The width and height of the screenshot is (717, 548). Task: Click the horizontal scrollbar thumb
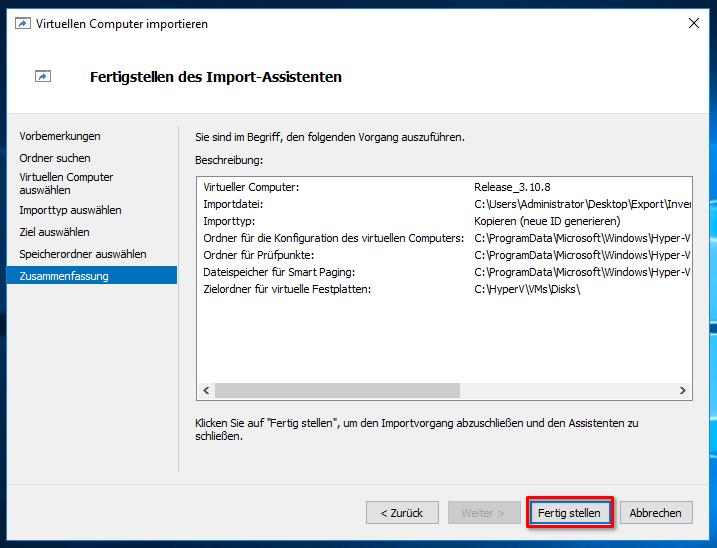click(x=337, y=391)
